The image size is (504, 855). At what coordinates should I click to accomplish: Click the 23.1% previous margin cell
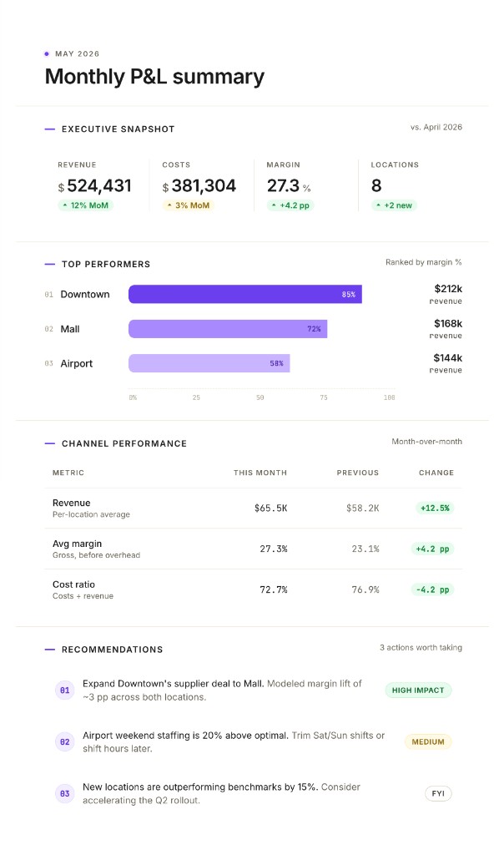click(x=365, y=549)
